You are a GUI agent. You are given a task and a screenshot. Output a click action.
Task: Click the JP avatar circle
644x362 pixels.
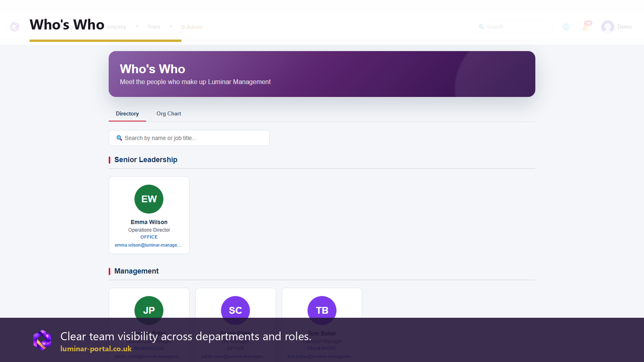coord(149,310)
